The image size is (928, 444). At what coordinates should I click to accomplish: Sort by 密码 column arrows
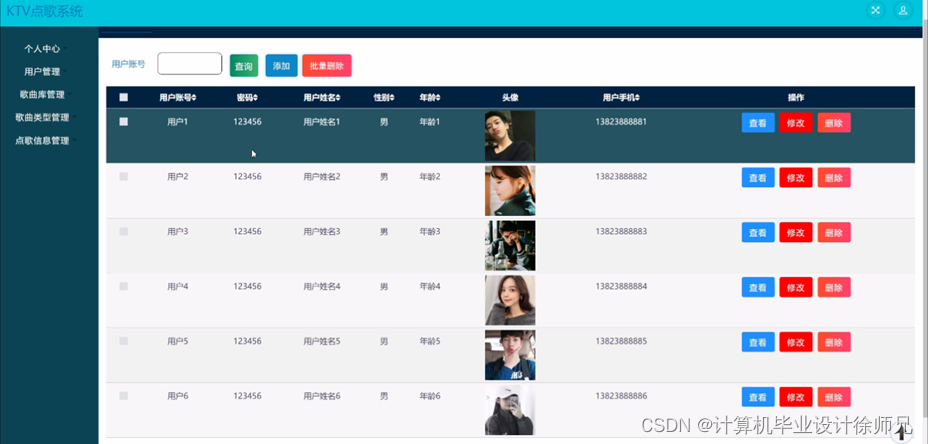[x=256, y=98]
